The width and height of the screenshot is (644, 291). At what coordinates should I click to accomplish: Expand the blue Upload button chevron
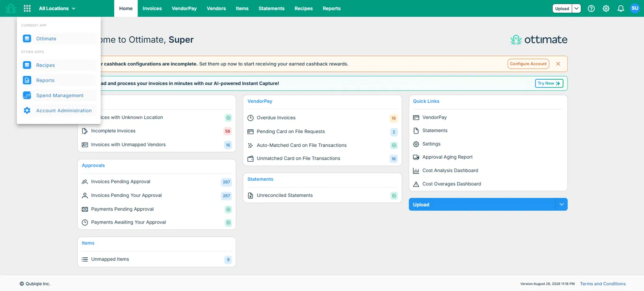tap(562, 204)
